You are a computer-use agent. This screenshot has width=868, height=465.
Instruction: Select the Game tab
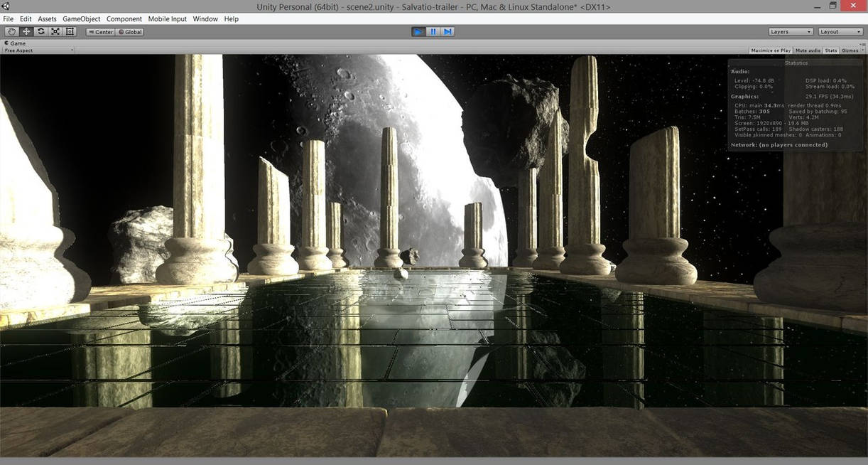(15, 43)
